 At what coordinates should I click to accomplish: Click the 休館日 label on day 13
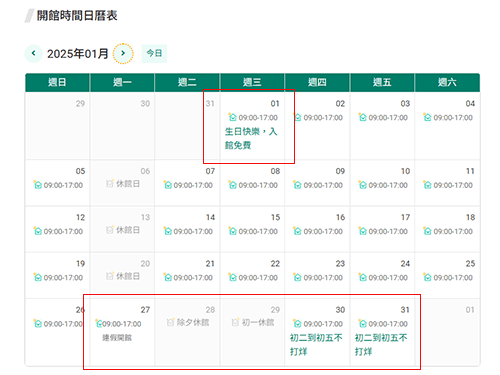click(x=128, y=230)
